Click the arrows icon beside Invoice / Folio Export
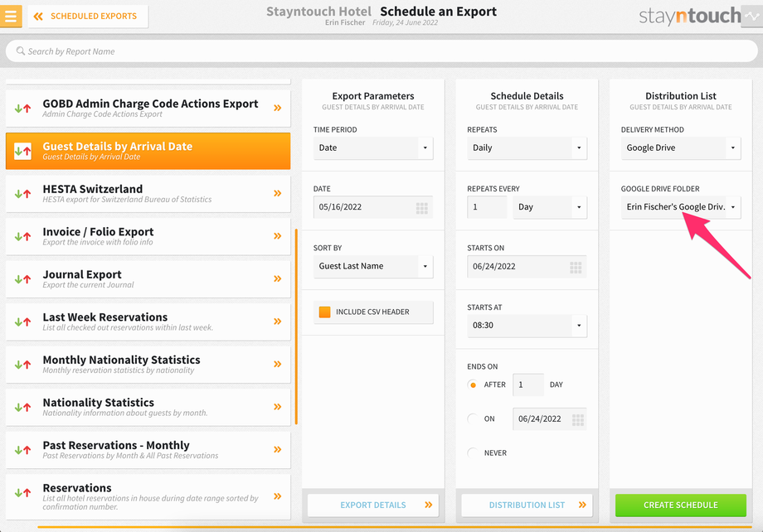The image size is (763, 532). pyautogui.click(x=23, y=237)
